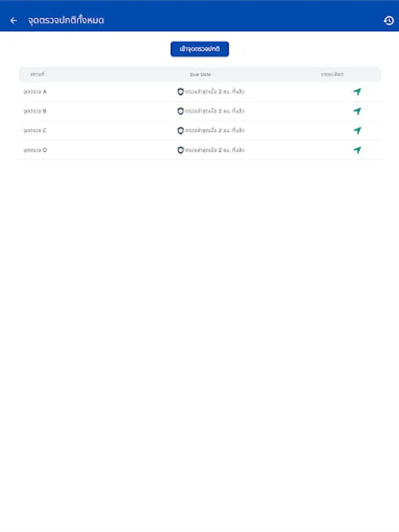This screenshot has width=399, height=532.
Task: Tap the back arrow in the header
Action: [x=14, y=20]
